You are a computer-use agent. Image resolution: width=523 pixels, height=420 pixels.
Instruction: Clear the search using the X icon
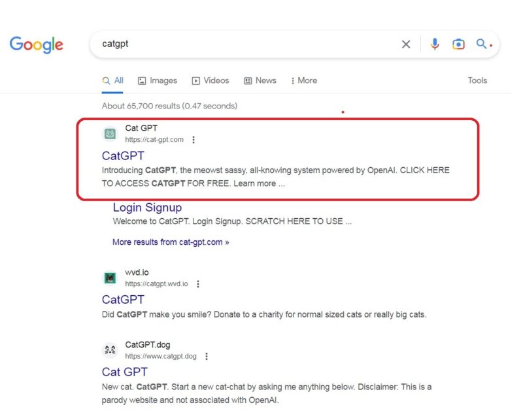[x=405, y=44]
